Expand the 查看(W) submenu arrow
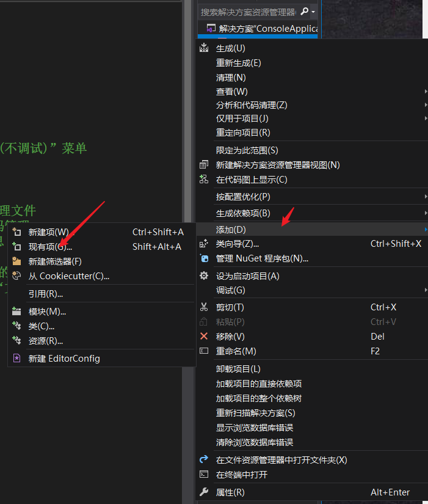Viewport: 428px width, 504px height. coord(426,91)
